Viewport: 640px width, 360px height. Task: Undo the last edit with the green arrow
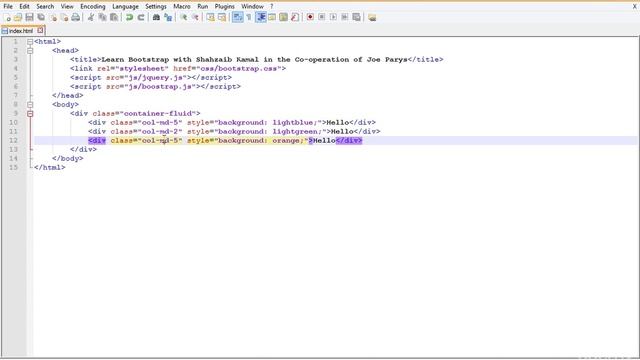(129, 17)
